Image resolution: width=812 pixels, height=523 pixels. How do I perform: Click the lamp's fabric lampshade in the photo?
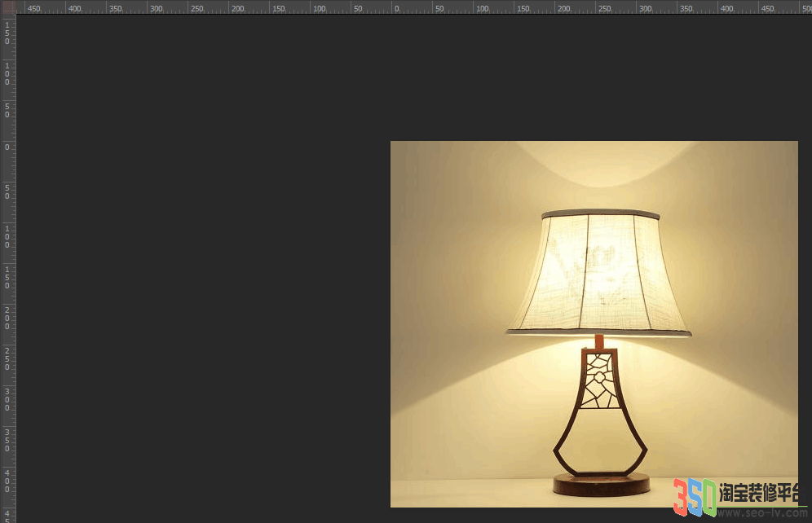tap(598, 273)
